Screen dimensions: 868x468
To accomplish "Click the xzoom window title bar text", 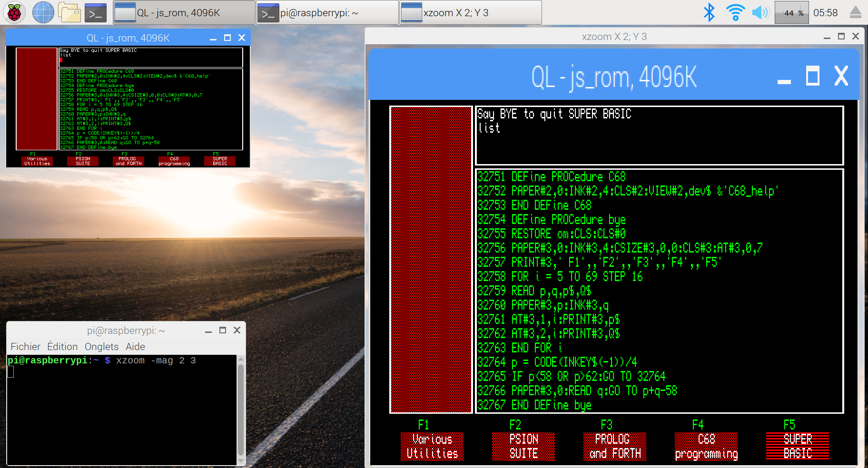I will (614, 37).
